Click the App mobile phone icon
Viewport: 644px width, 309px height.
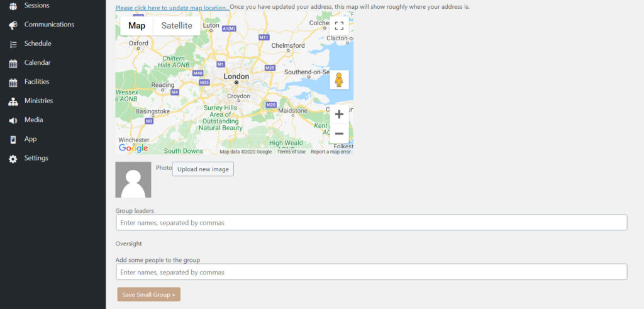click(13, 139)
